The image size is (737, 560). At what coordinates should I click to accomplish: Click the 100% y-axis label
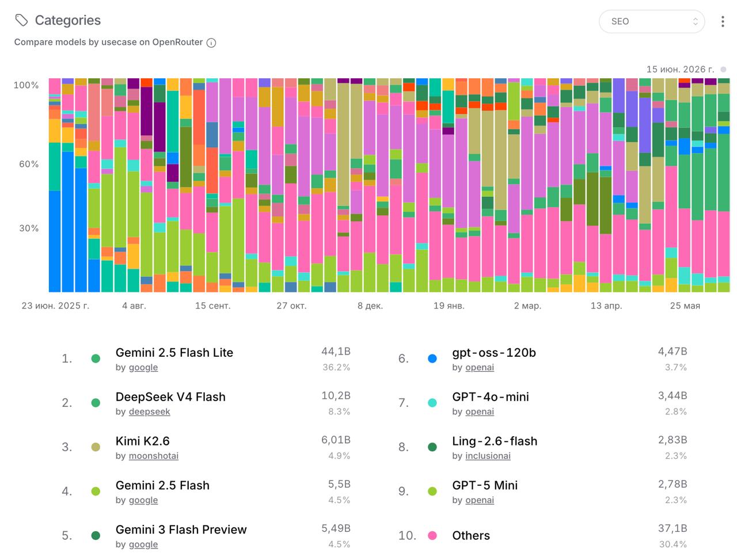point(26,85)
